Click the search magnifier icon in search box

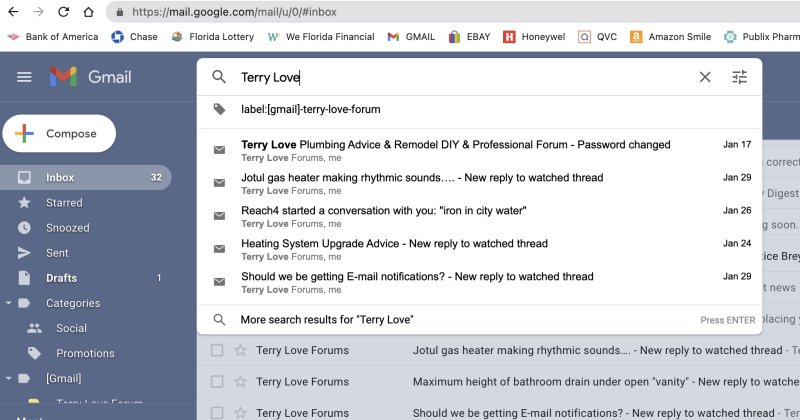pos(219,77)
